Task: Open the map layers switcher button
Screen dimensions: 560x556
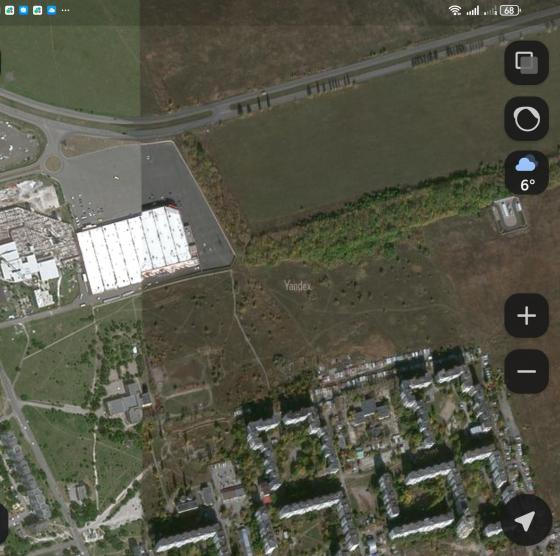Action: pos(526,63)
